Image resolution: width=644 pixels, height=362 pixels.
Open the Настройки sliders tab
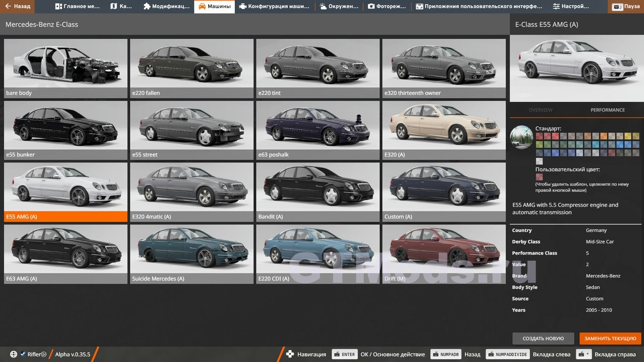[x=571, y=7]
